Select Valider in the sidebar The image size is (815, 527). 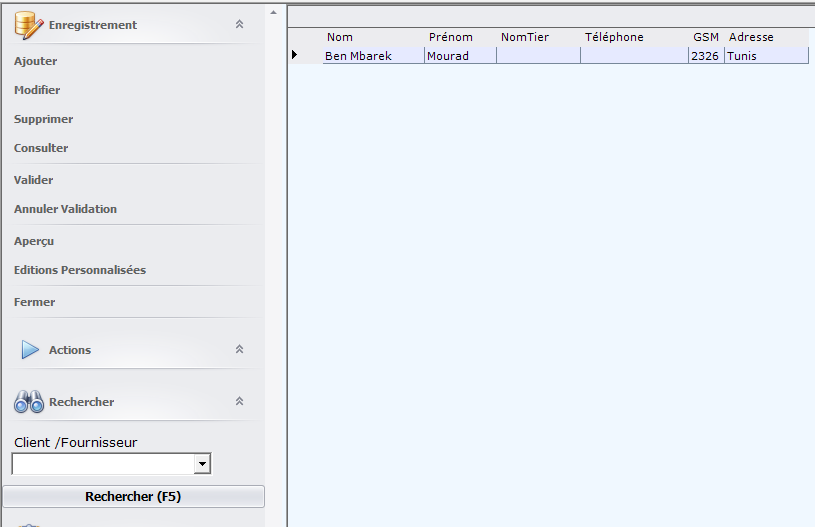click(x=33, y=180)
